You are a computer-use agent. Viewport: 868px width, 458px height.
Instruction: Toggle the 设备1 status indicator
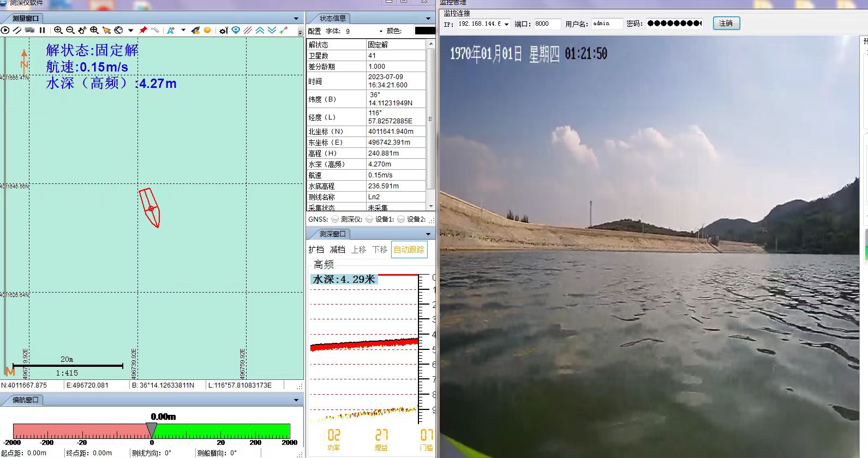401,219
